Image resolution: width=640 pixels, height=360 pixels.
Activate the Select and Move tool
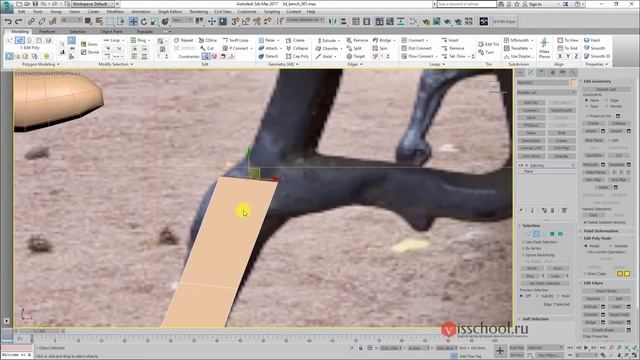[133, 21]
